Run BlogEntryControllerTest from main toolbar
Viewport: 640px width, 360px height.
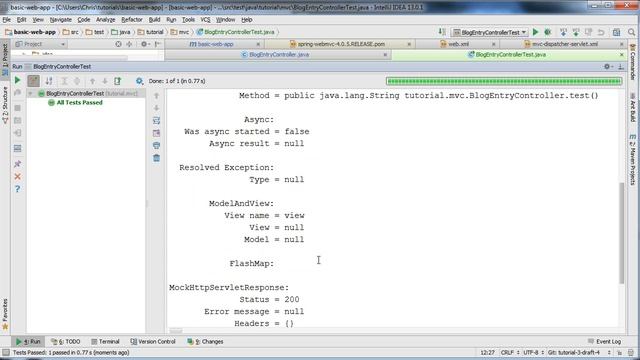[x=536, y=32]
